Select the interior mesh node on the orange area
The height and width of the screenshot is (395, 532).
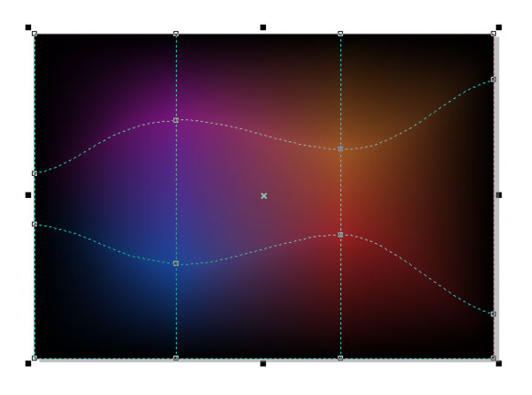click(340, 148)
